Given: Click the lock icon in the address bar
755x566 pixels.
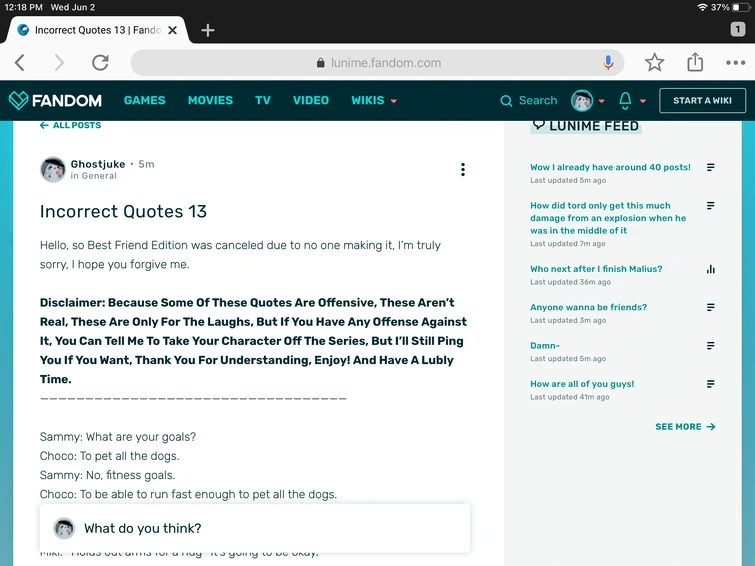Looking at the screenshot, I should pos(320,63).
